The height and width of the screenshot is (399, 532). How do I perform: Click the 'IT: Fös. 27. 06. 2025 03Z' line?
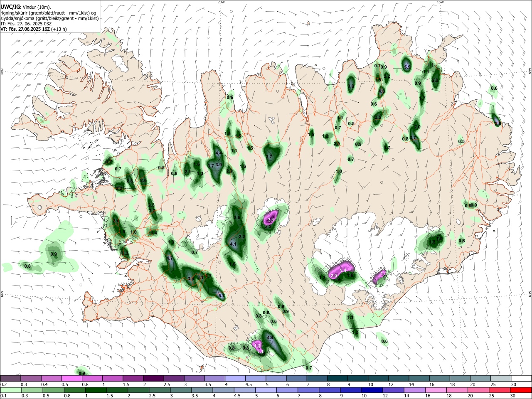click(x=26, y=24)
